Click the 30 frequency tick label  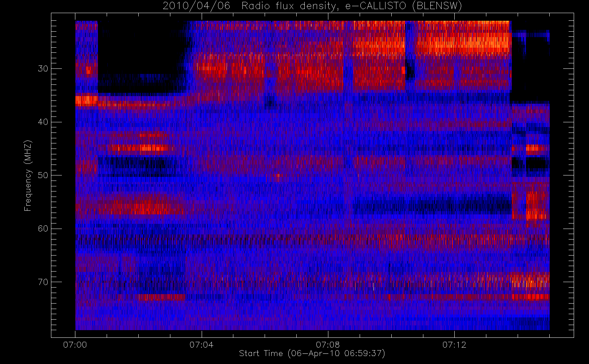(x=43, y=69)
